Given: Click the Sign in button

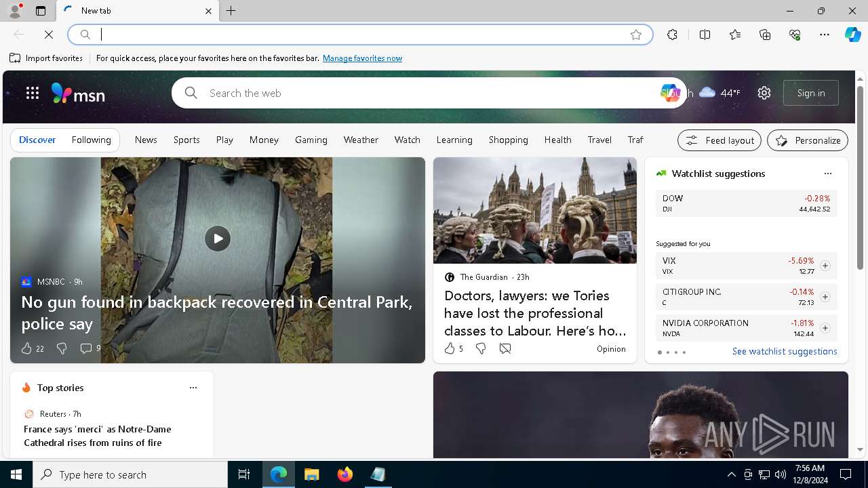Looking at the screenshot, I should (x=811, y=93).
